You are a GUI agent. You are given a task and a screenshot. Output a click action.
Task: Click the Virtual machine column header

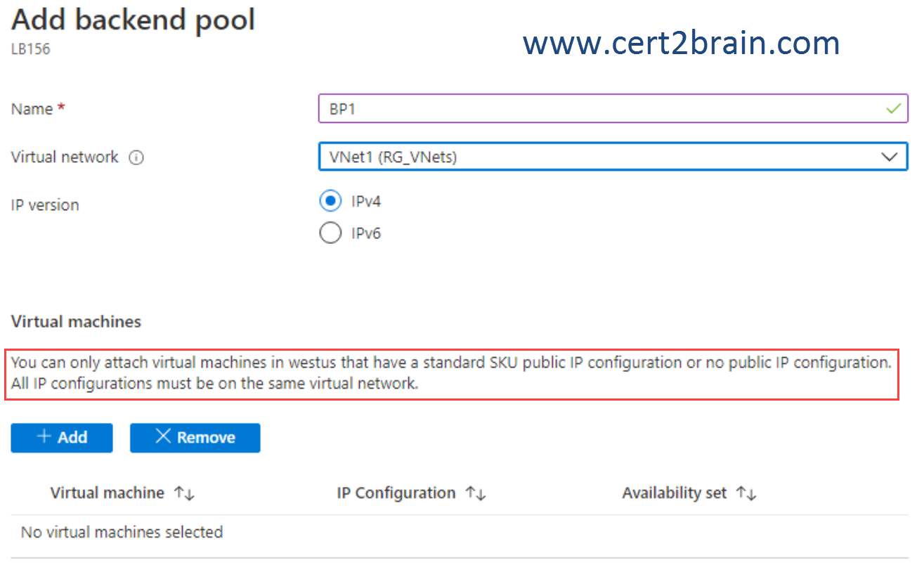pyautogui.click(x=107, y=493)
